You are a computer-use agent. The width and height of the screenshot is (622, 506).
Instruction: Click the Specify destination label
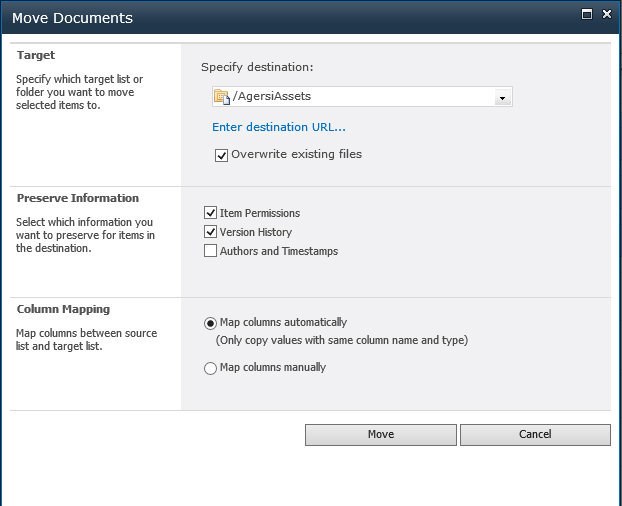257,67
